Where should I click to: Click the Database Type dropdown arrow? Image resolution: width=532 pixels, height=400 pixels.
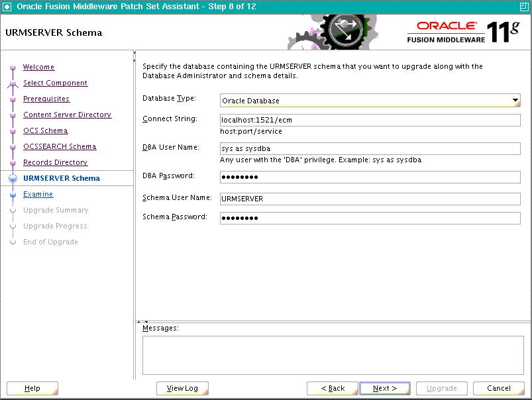[x=515, y=101]
